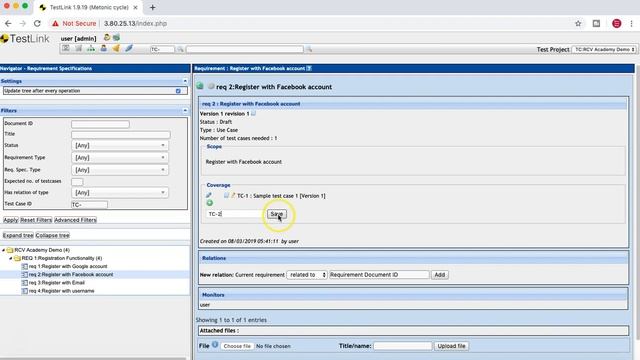Collapse REQ 1:Registration Functionality node
This screenshot has height=360, width=640.
[11, 258]
